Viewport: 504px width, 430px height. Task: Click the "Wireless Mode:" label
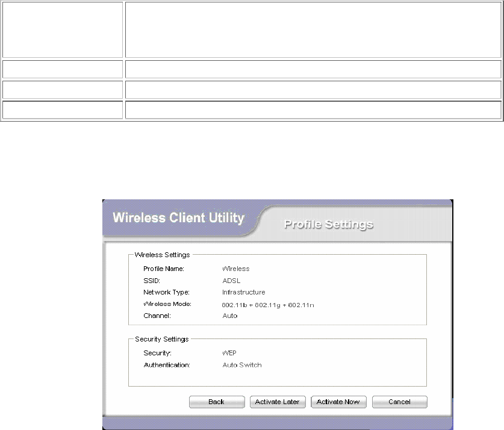tap(167, 304)
